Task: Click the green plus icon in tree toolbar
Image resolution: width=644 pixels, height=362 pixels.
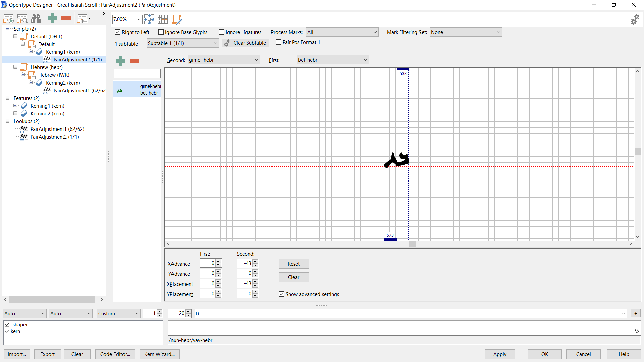Action: click(x=52, y=18)
